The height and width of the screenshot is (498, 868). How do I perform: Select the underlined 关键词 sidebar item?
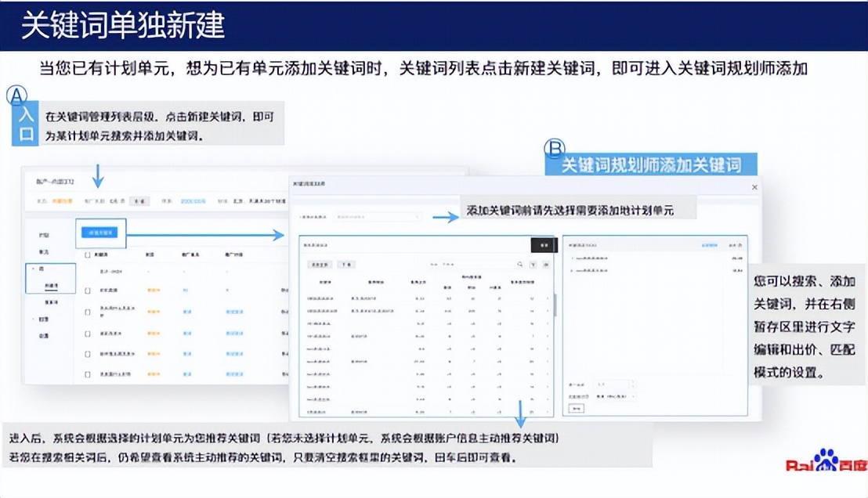[x=51, y=286]
